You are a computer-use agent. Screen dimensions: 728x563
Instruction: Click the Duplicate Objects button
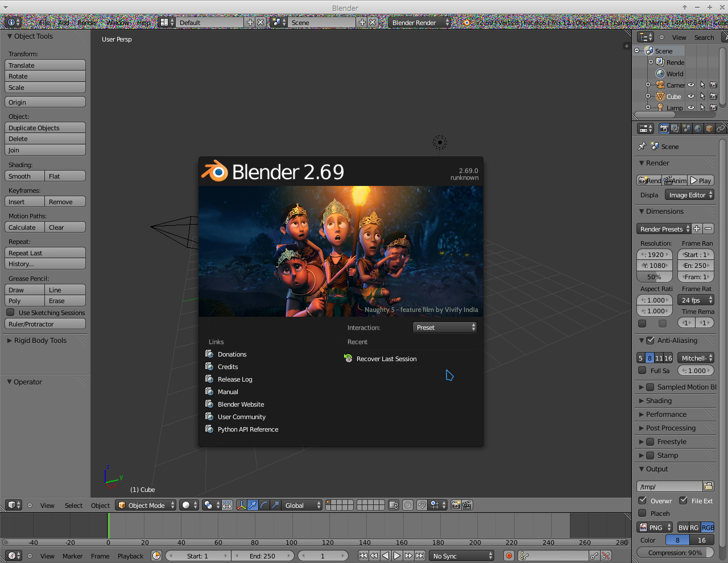pos(45,128)
